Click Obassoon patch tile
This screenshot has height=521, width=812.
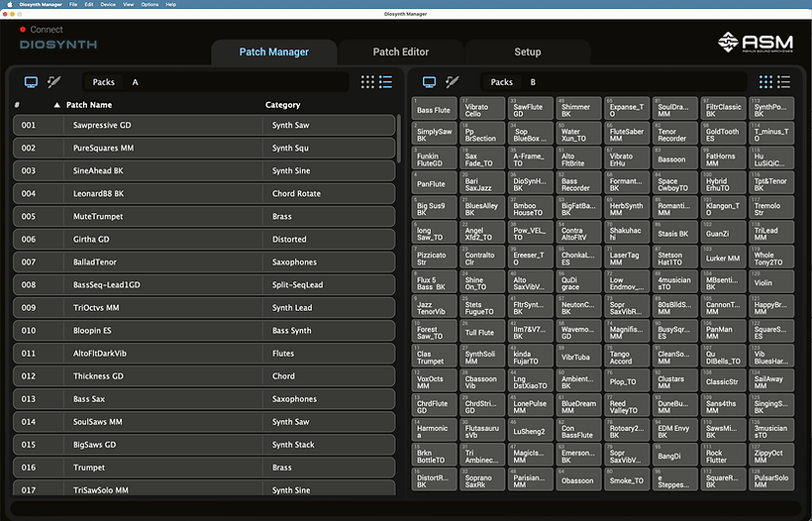(579, 479)
